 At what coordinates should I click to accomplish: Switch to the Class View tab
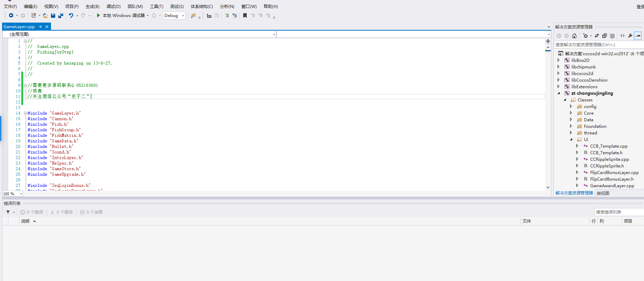[x=603, y=193]
